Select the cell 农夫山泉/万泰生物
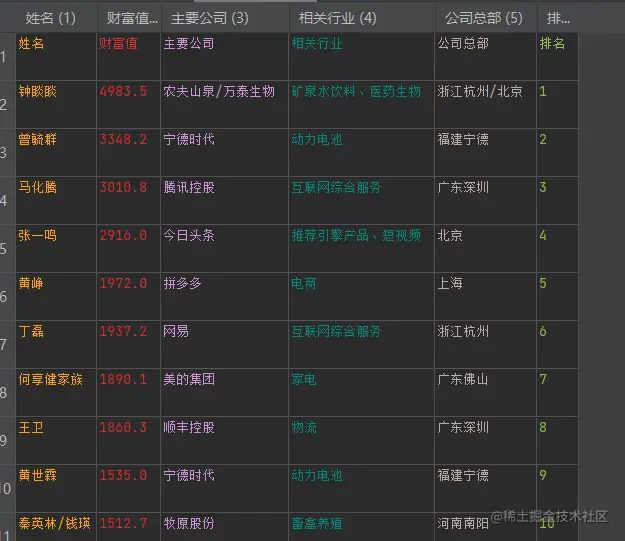Viewport: 625px width, 541px height. click(x=224, y=104)
